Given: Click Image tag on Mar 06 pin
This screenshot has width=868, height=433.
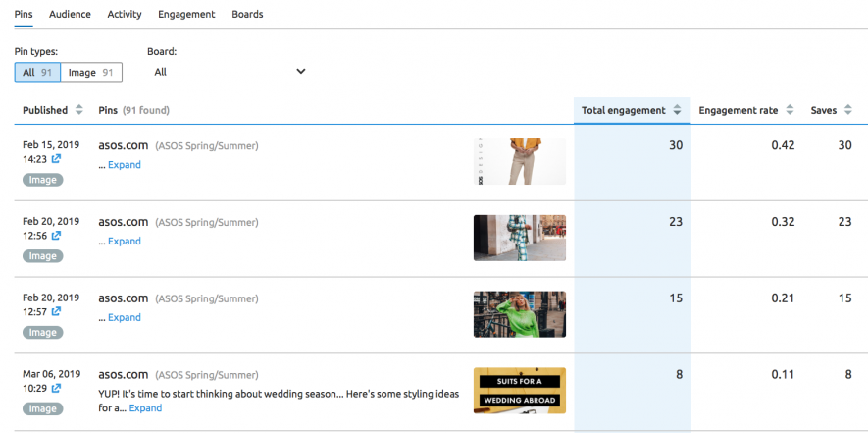Looking at the screenshot, I should coord(42,409).
